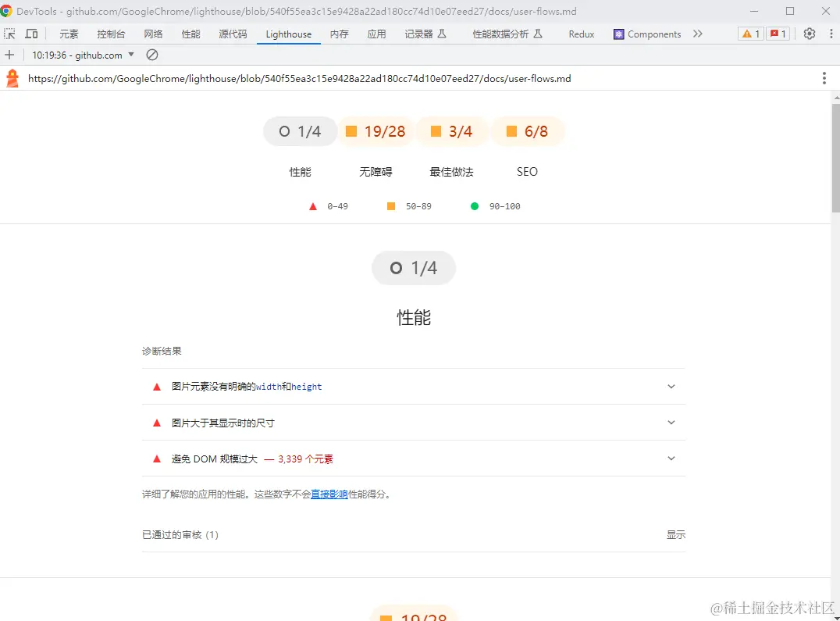Click the inspect element picker icon

(9, 34)
